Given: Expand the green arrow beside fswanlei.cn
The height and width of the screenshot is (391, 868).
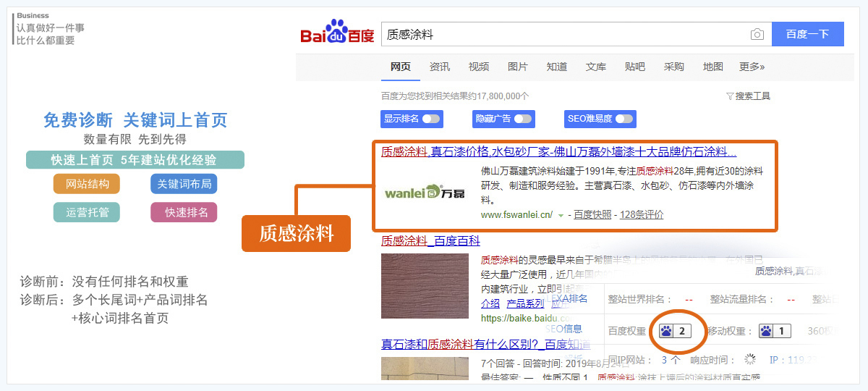Looking at the screenshot, I should coord(561,216).
